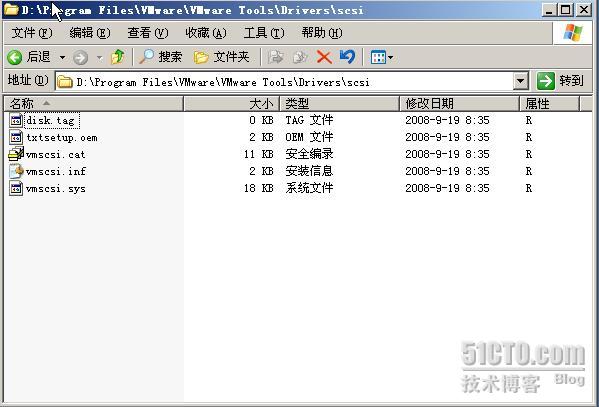This screenshot has height=407, width=599.
Task: Open the Back history dropdown arrow
Action: click(x=62, y=58)
